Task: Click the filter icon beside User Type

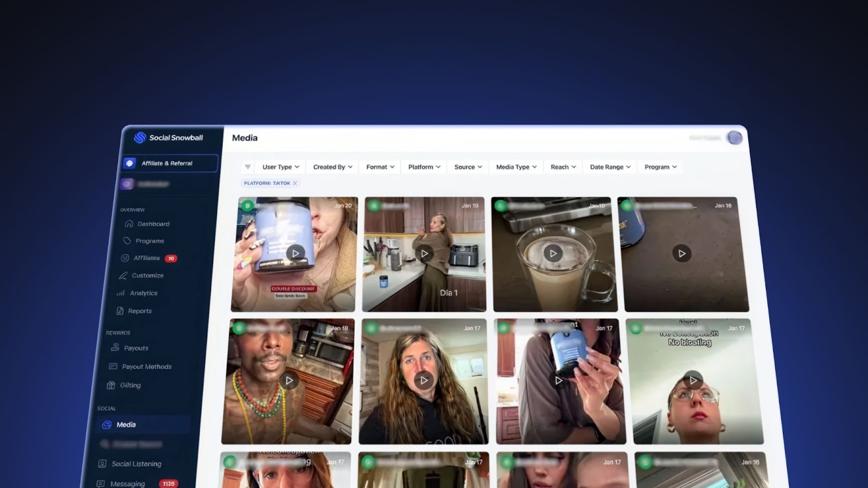Action: pyautogui.click(x=247, y=166)
